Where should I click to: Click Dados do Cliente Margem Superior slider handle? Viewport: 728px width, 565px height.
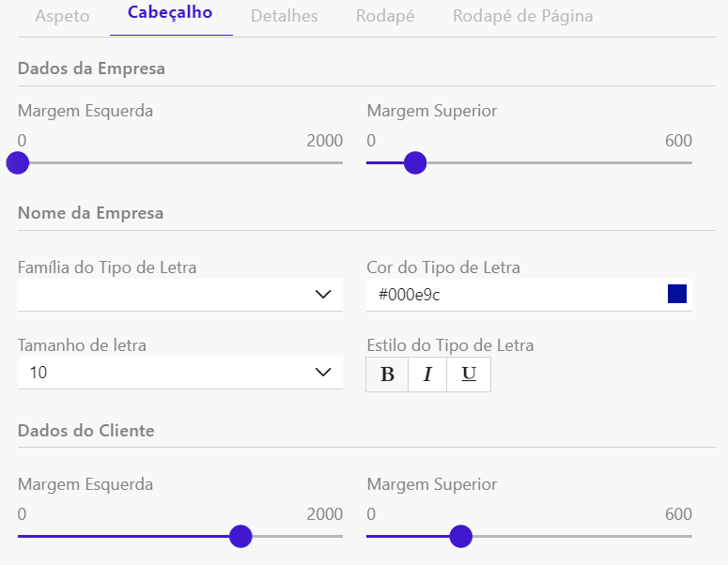coord(460,537)
